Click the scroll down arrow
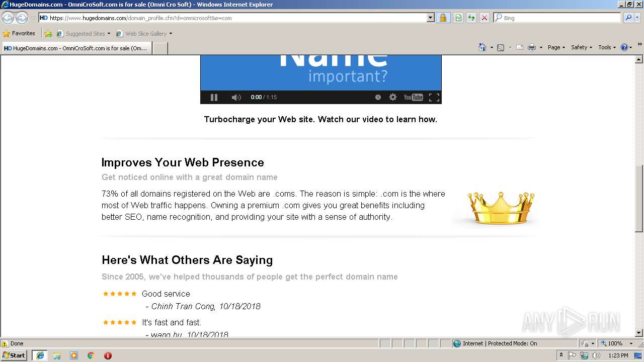This screenshot has width=644, height=362. pos(639,333)
